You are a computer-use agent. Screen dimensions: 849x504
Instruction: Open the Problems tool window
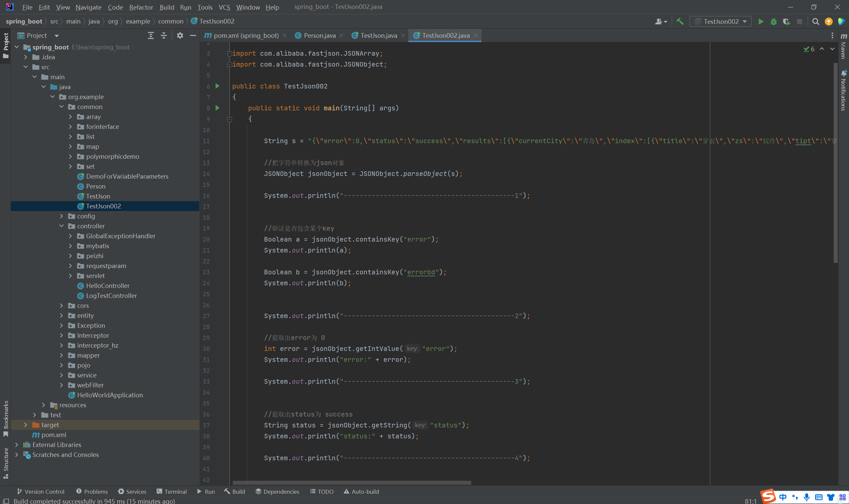[92, 491]
